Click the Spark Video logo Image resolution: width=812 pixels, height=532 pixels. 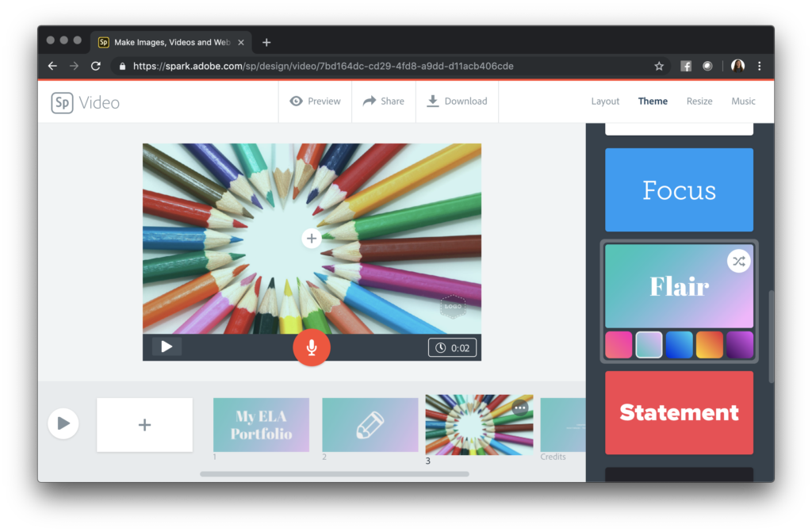pyautogui.click(x=63, y=102)
